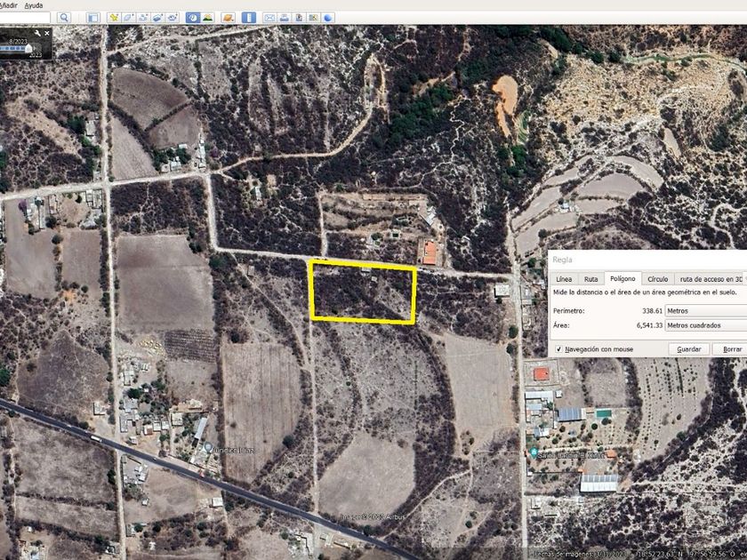
Task: Click the area value 6,541.33
Action: [649, 325]
